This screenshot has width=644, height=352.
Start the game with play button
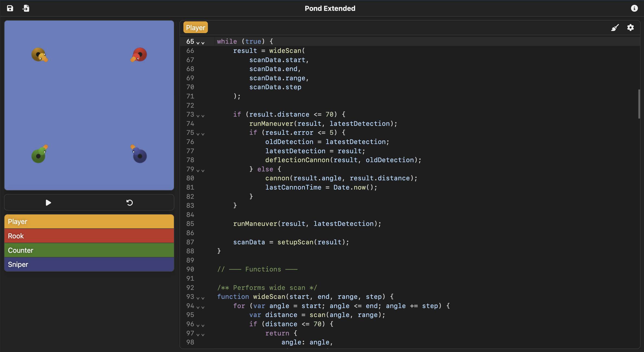coord(48,203)
